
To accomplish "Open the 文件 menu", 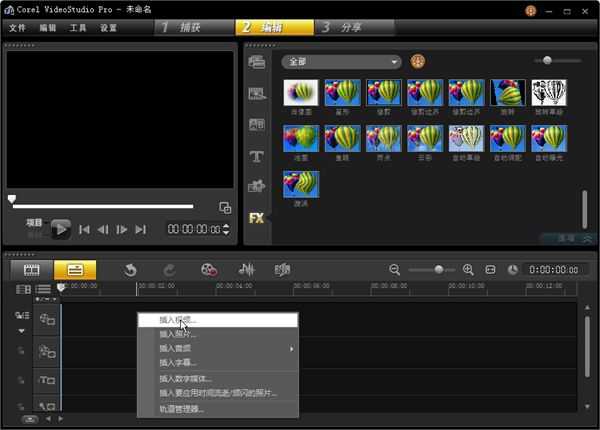I will point(17,28).
